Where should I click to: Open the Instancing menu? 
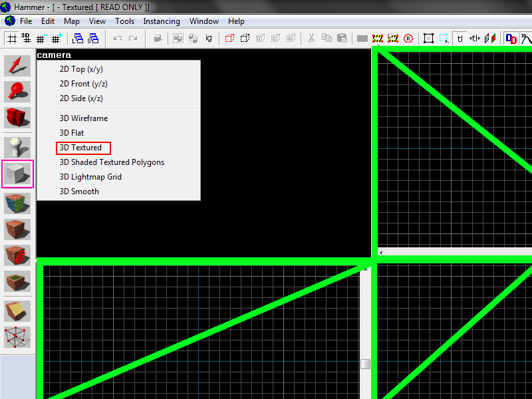162,21
